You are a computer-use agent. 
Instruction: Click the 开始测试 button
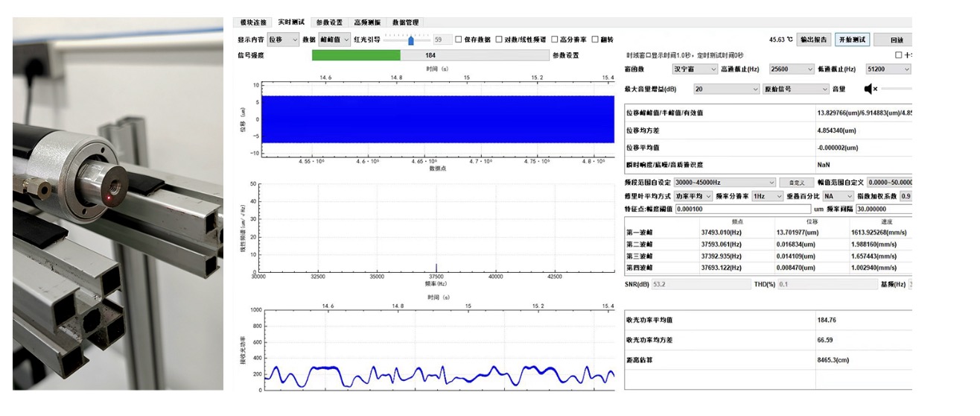(x=852, y=40)
